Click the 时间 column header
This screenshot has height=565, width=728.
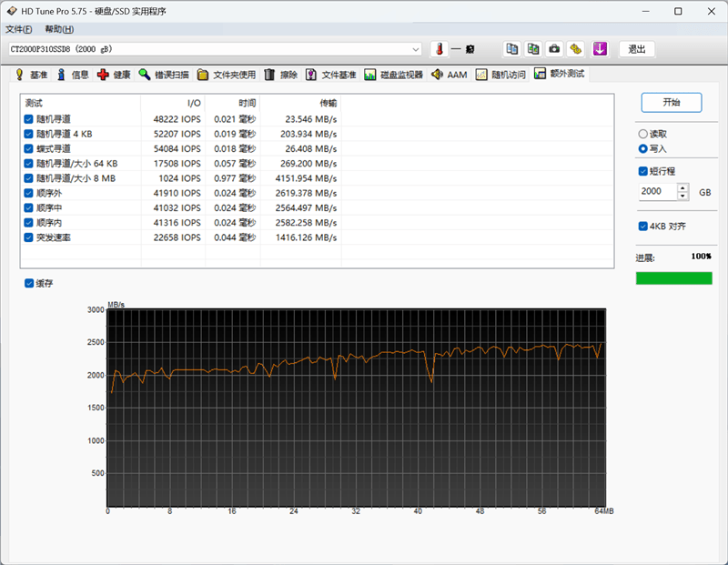click(x=233, y=103)
